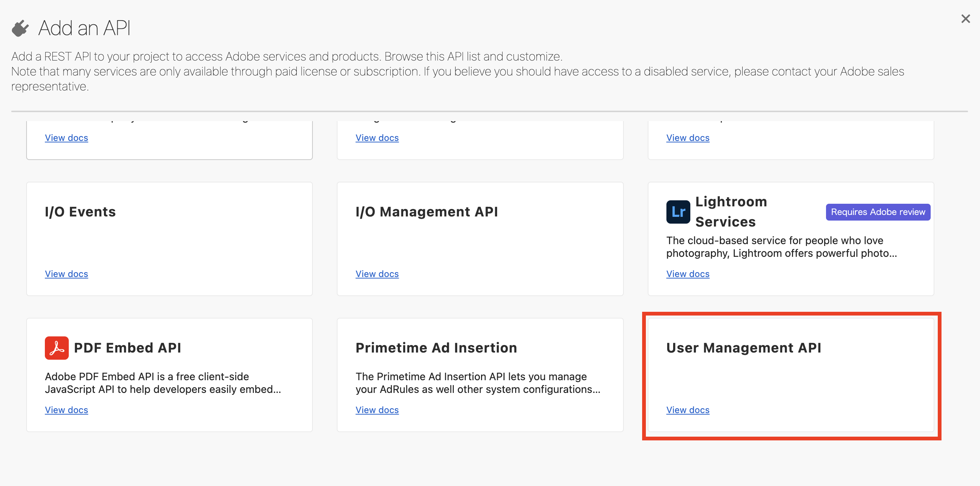Click the red PDF Embed API icon
Viewport: 980px width, 486px height.
pos(57,348)
